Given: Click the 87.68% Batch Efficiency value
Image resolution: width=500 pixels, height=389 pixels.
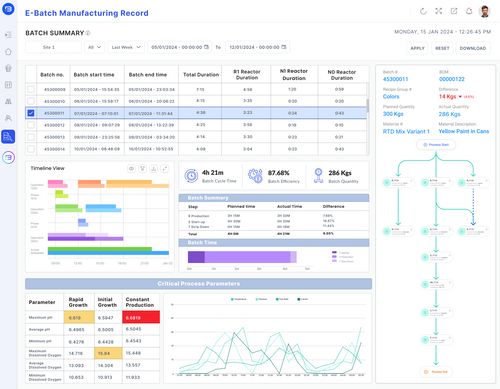Looking at the screenshot, I should [x=279, y=173].
